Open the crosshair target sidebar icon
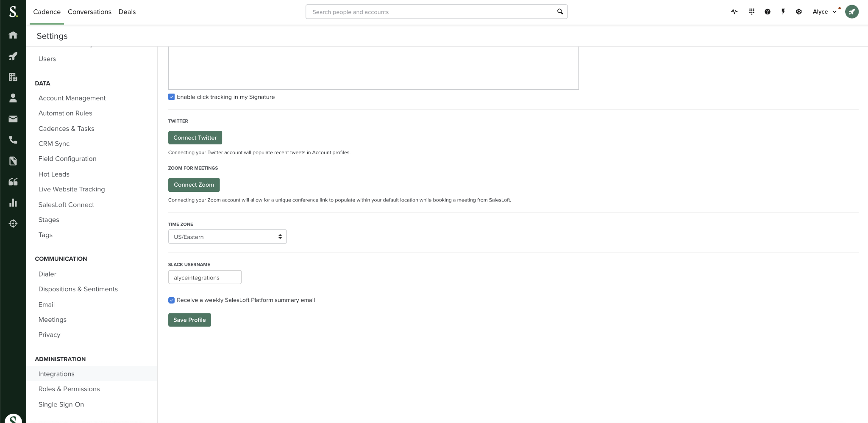 13,224
